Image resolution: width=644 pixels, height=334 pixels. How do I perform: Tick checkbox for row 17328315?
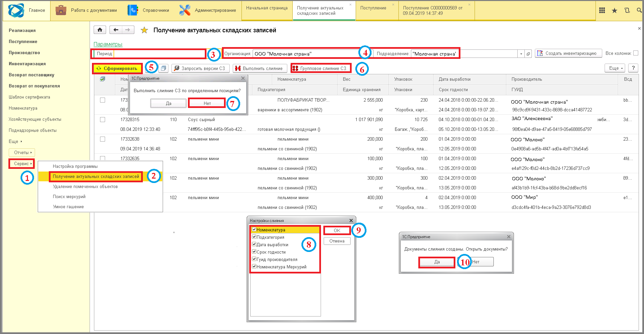pos(103,119)
